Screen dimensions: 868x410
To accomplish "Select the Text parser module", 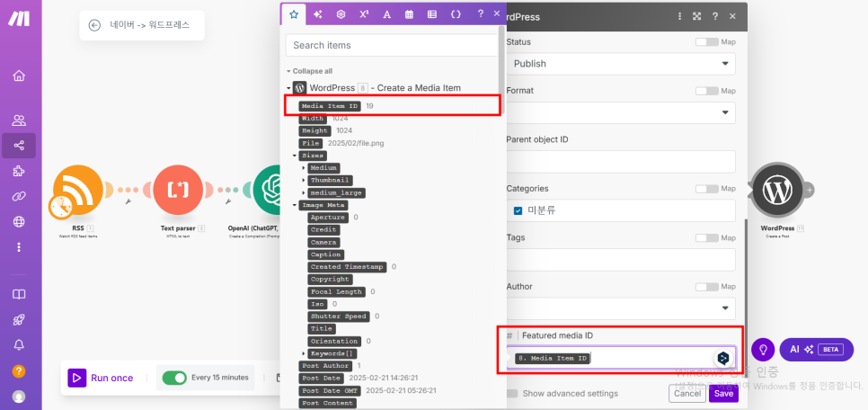I will click(x=178, y=190).
